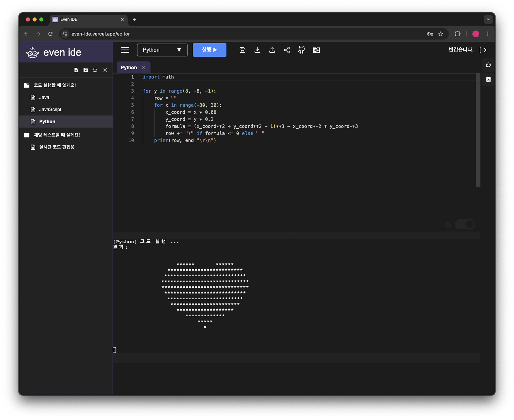Click the address bar URL
This screenshot has height=420, width=514.
point(100,34)
